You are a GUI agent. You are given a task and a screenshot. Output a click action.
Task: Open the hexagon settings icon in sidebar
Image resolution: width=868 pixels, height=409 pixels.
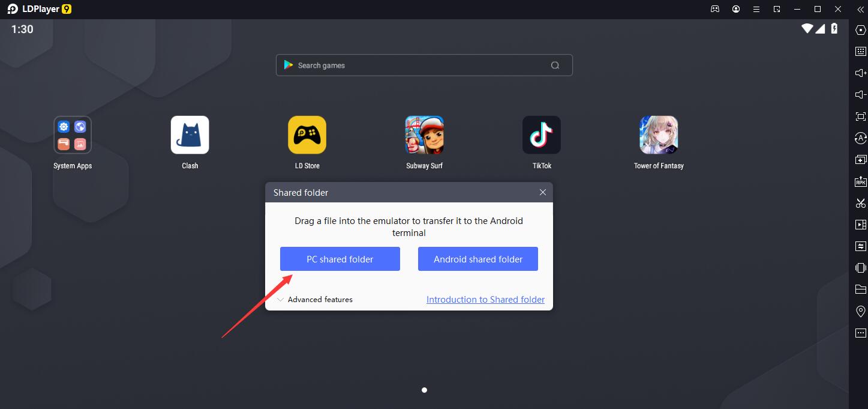pos(860,30)
